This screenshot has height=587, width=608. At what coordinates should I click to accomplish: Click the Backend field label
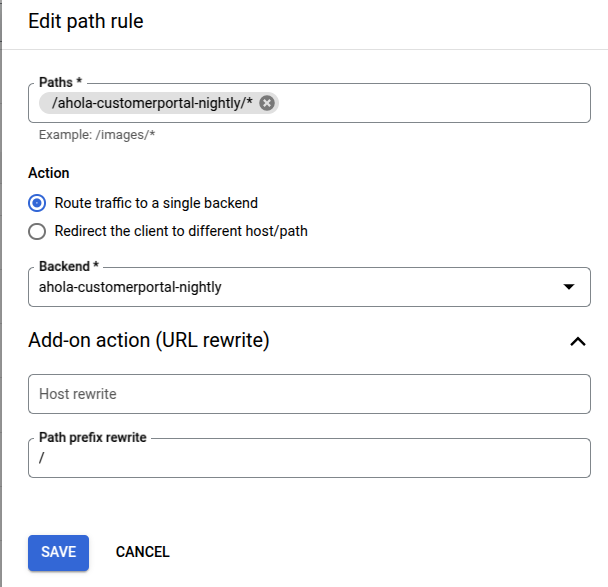[x=69, y=266]
